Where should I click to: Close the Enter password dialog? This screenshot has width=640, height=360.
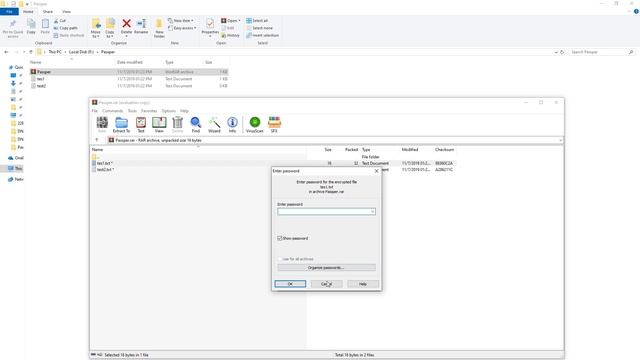click(x=376, y=171)
